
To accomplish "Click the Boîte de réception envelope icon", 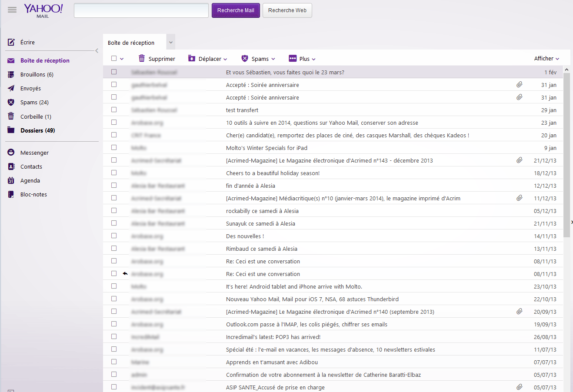I will coord(11,60).
